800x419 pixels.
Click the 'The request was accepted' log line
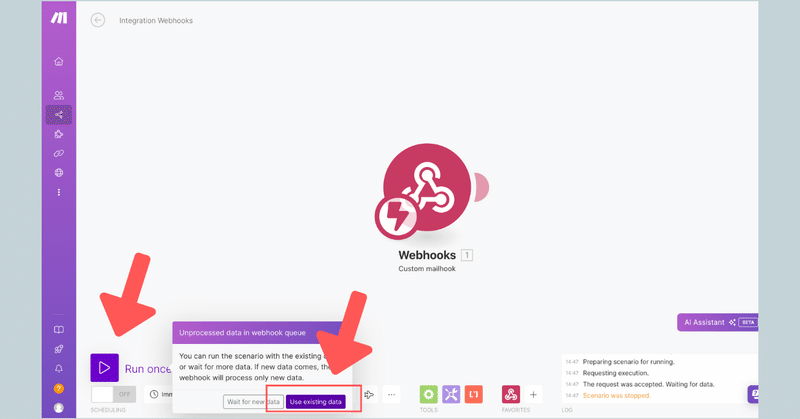click(x=648, y=384)
